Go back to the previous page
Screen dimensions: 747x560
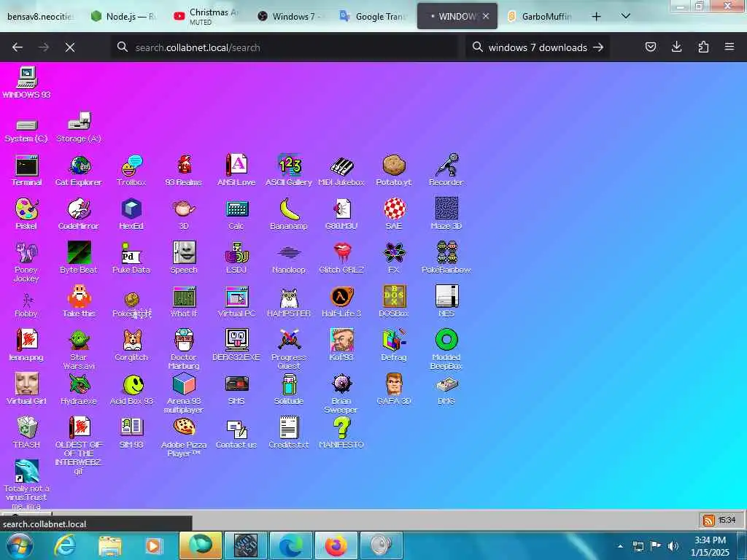point(18,47)
